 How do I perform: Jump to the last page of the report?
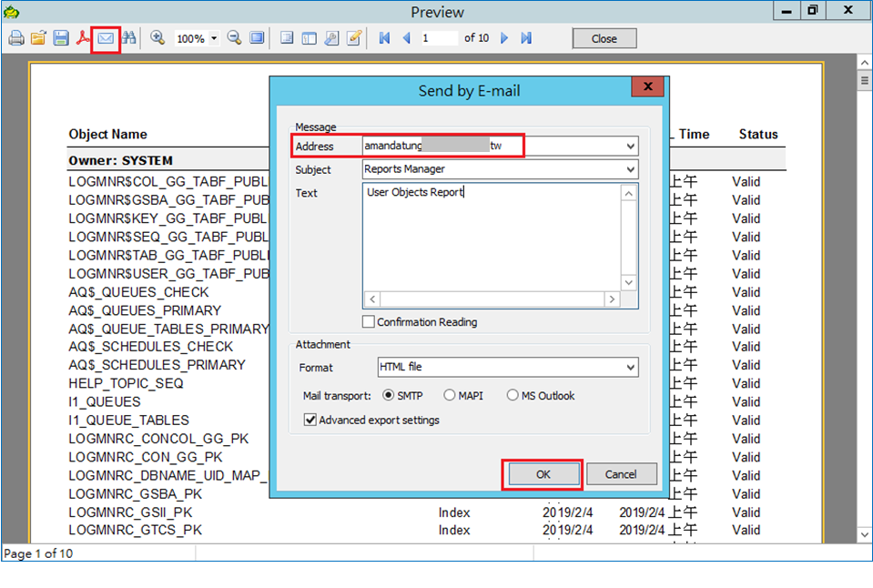[525, 38]
